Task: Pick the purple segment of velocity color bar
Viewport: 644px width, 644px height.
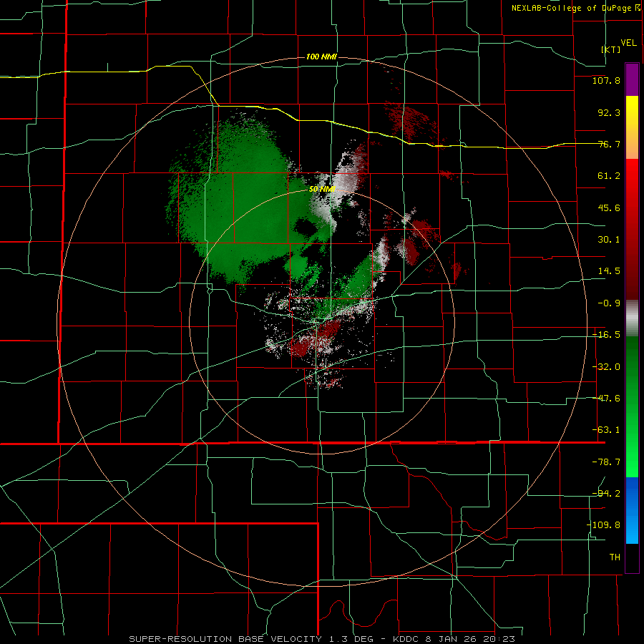Action: pos(632,79)
